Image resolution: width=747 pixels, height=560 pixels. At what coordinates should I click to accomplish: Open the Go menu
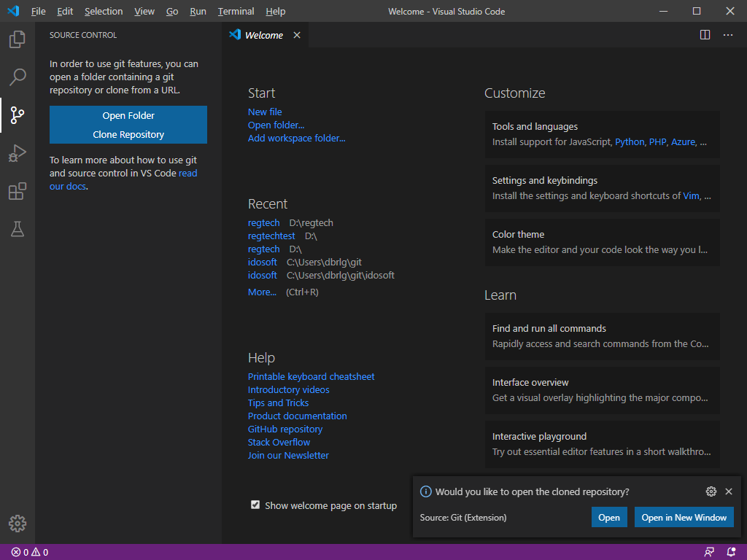172,12
